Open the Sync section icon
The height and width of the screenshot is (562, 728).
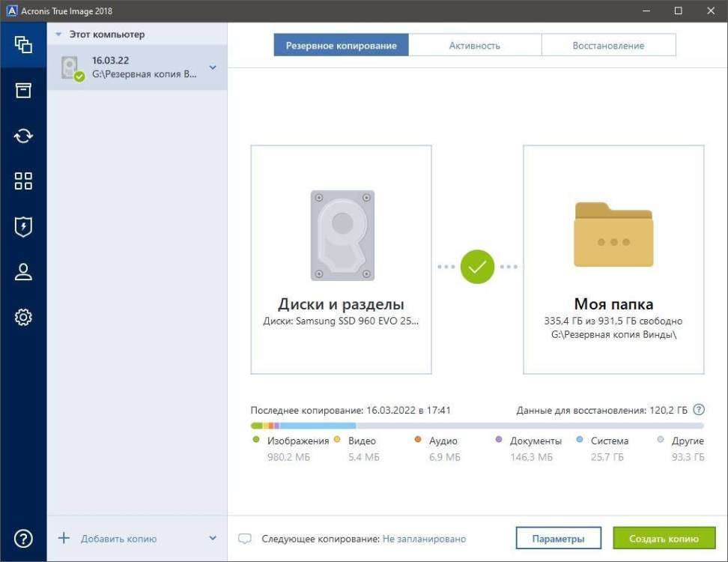pos(23,136)
